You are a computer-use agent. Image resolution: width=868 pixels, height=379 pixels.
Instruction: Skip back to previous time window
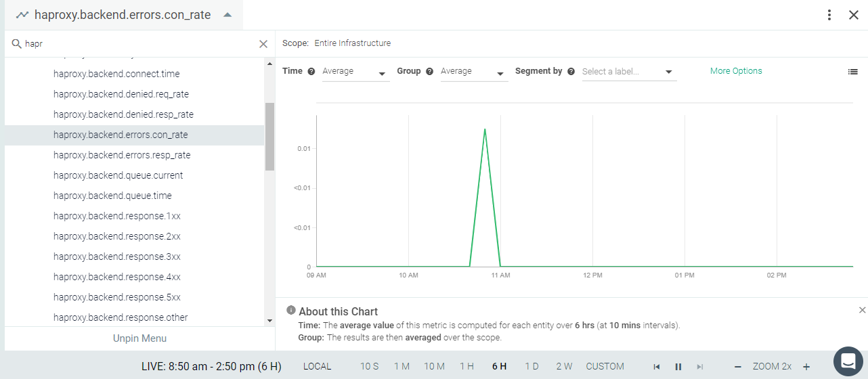tap(656, 367)
